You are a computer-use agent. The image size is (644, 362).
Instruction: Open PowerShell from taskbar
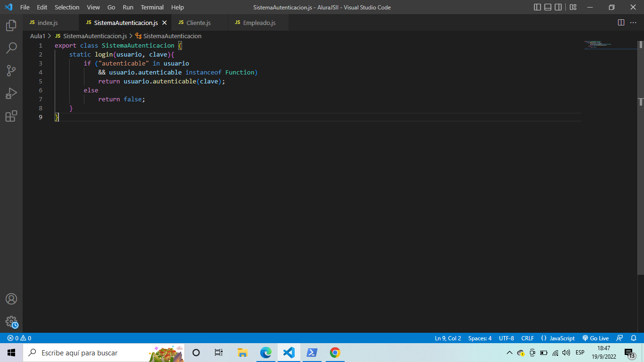[x=312, y=353]
